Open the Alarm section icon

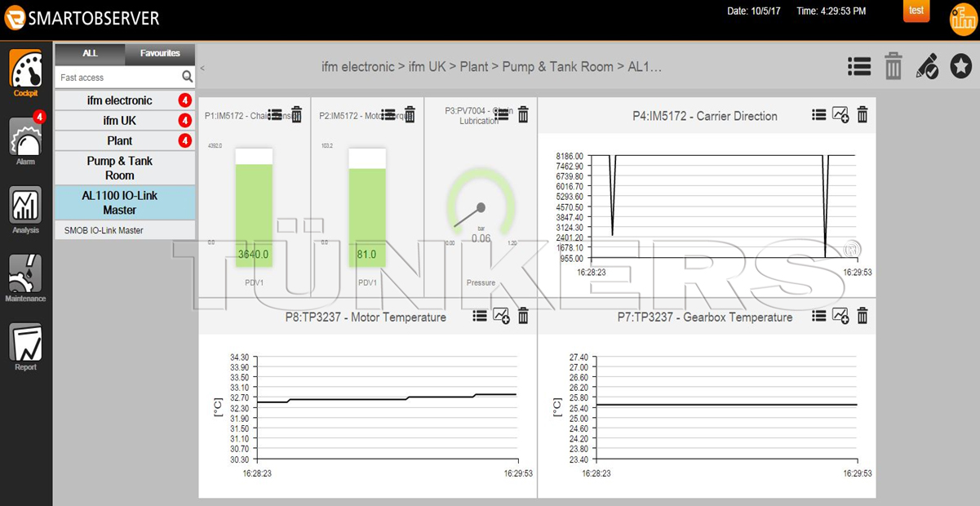[25, 139]
